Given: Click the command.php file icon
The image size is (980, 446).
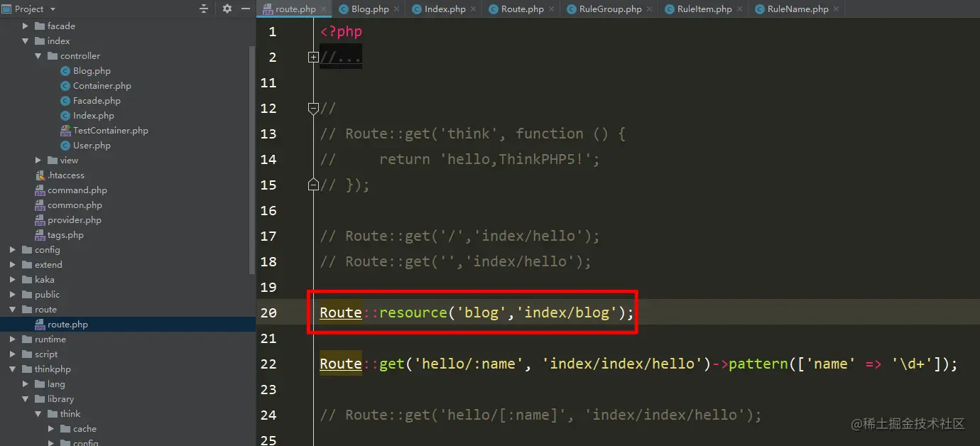Looking at the screenshot, I should (40, 190).
